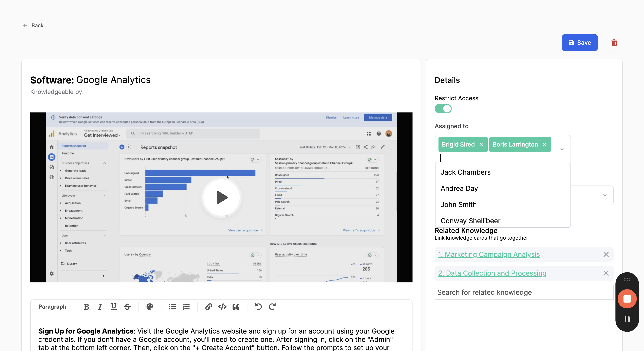Viewport: 644px width, 351px height.
Task: Grab the recorder widget drag handle
Action: (x=627, y=279)
